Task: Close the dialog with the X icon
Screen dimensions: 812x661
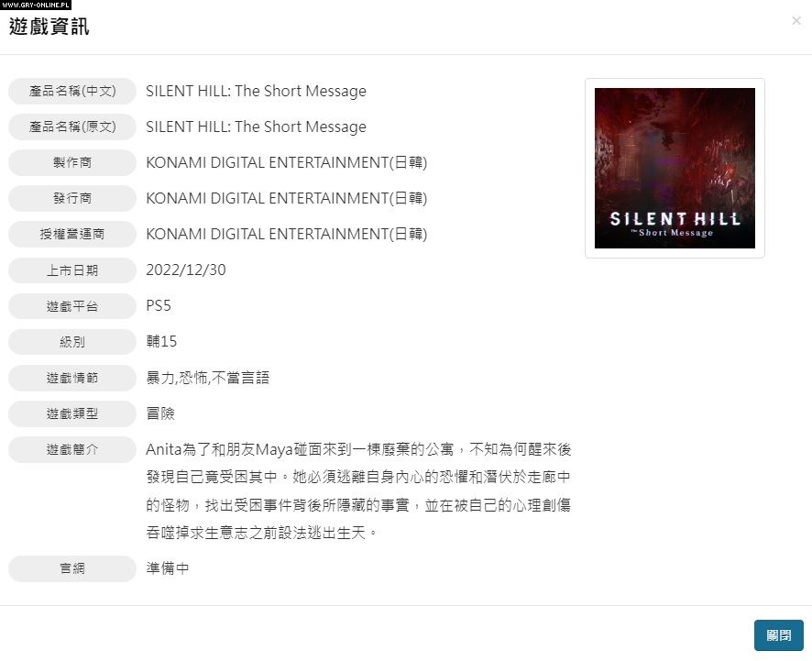Action: pyautogui.click(x=796, y=21)
